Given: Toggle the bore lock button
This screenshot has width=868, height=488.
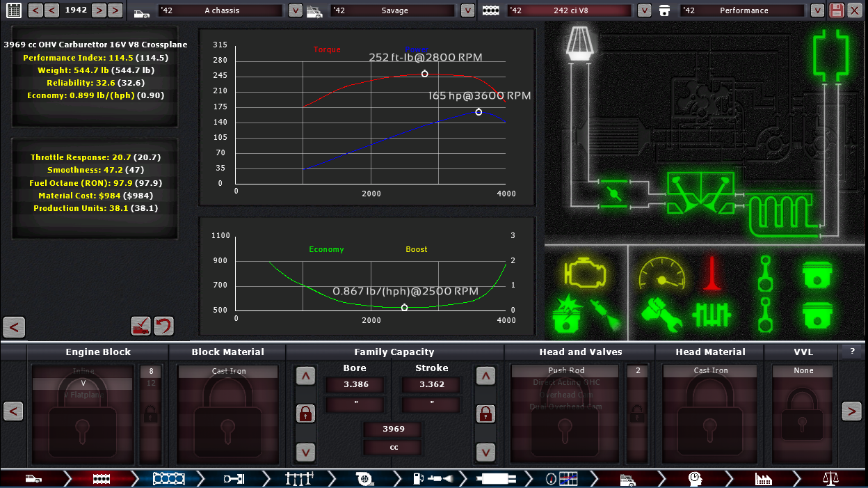Looking at the screenshot, I should 305,414.
